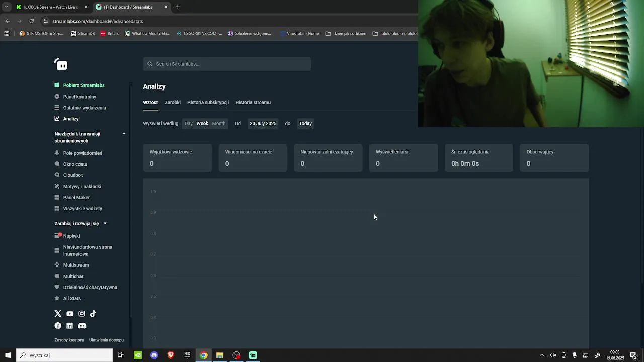Open Streamlabs Instagram icon

pos(82,314)
